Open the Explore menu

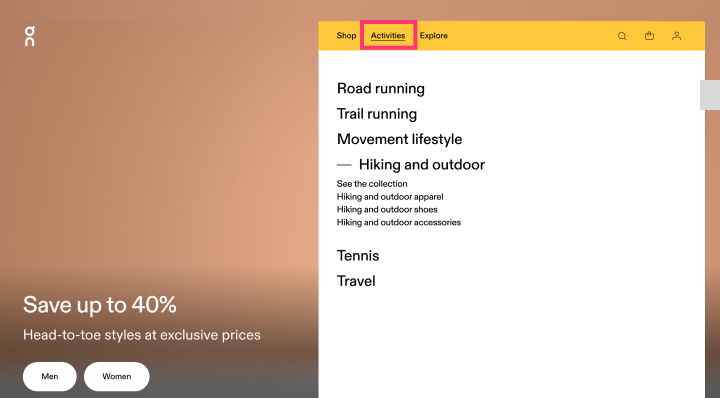click(433, 35)
